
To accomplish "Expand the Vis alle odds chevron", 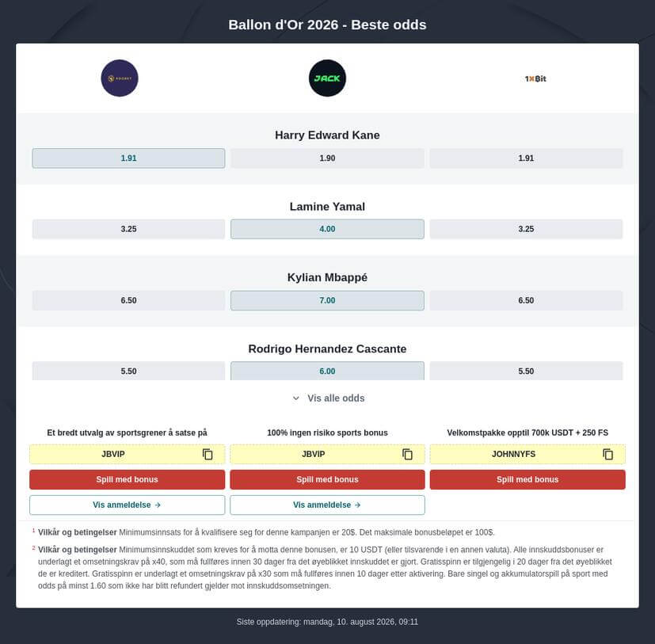I will point(295,398).
